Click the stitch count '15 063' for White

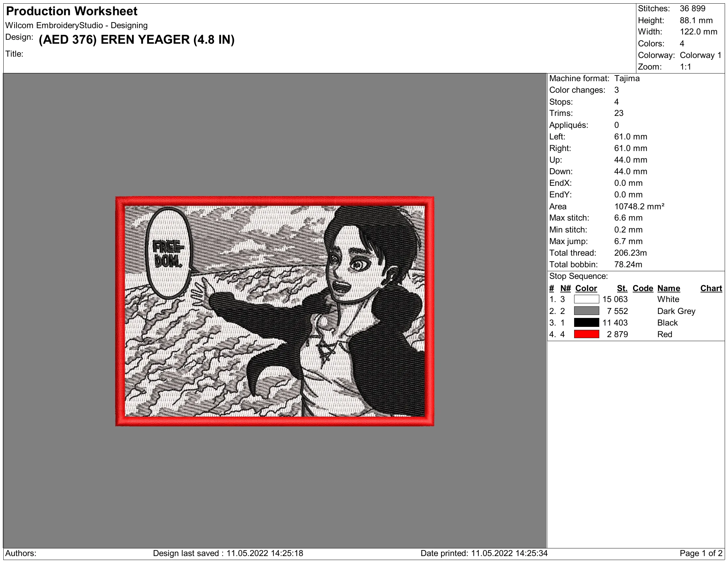tap(615, 299)
